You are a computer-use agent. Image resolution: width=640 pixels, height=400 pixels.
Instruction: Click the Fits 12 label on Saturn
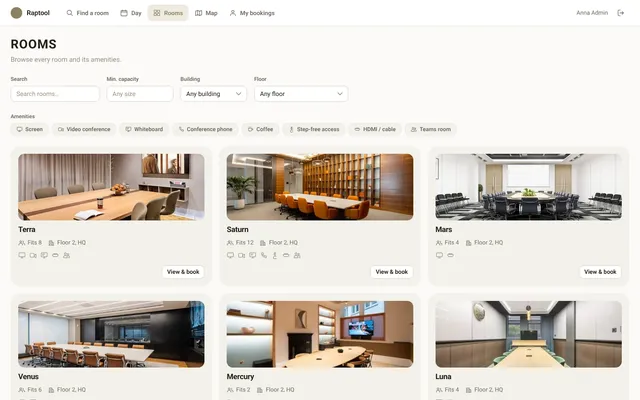pos(244,243)
